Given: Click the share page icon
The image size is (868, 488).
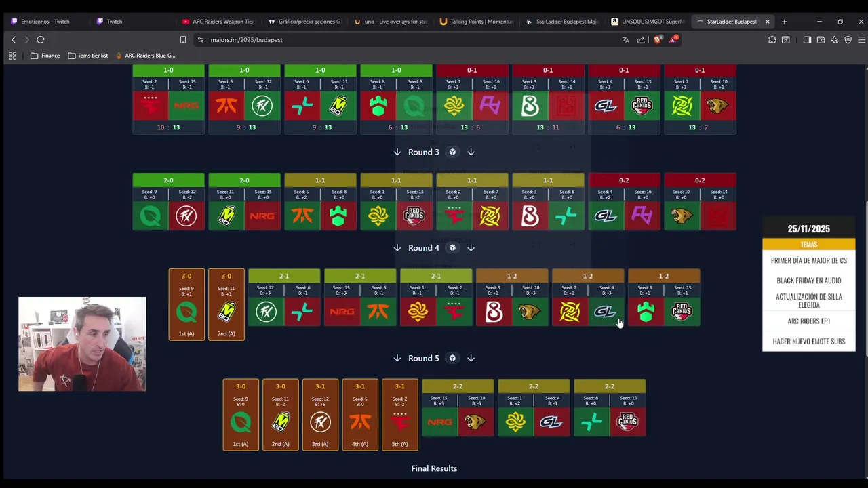Looking at the screenshot, I should click(641, 40).
